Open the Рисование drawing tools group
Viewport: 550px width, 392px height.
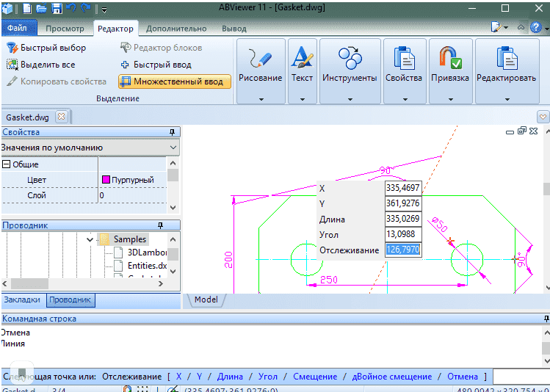(x=260, y=69)
